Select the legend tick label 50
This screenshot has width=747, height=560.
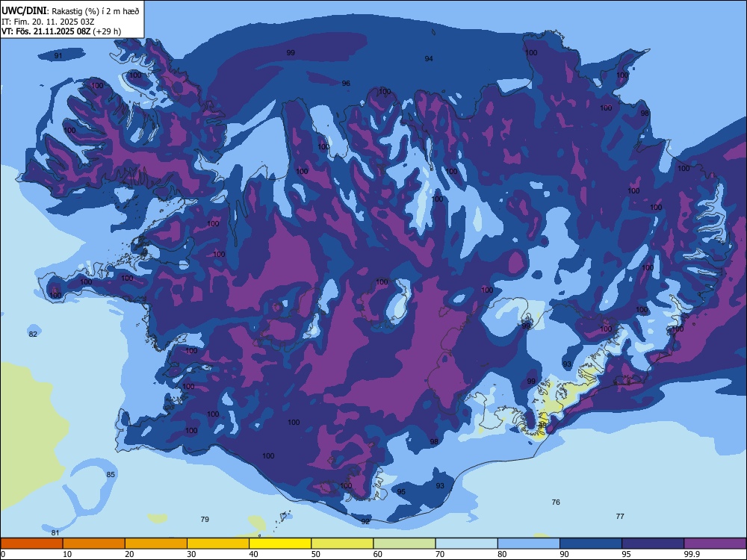pos(316,554)
